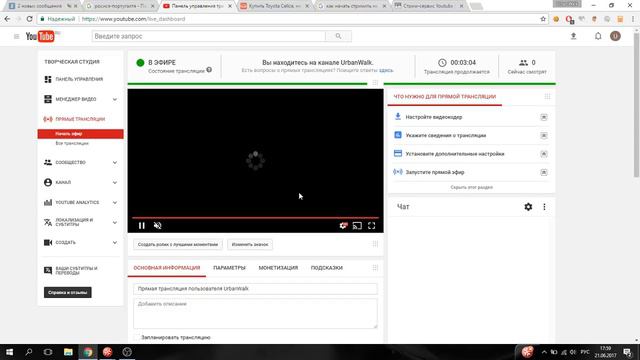The height and width of the screenshot is (360, 640).
Task: Click drag handle beside the tabs row
Action: (x=375, y=268)
